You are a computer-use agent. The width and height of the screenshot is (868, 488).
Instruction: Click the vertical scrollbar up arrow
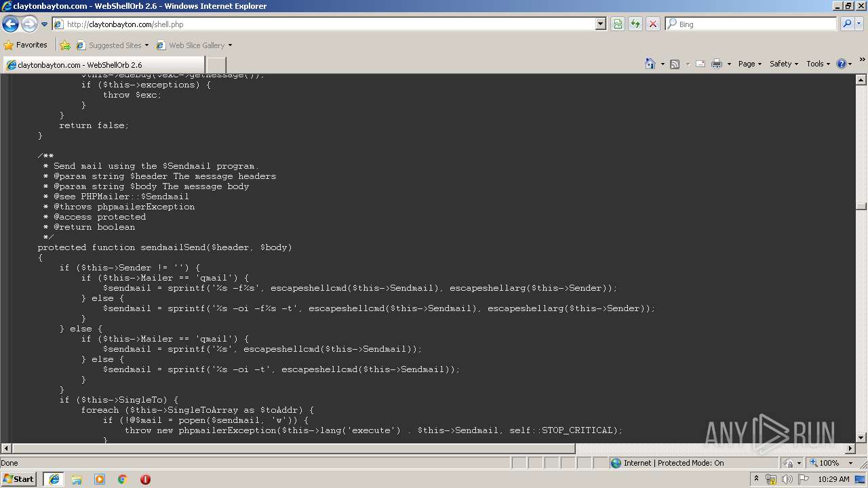861,79
